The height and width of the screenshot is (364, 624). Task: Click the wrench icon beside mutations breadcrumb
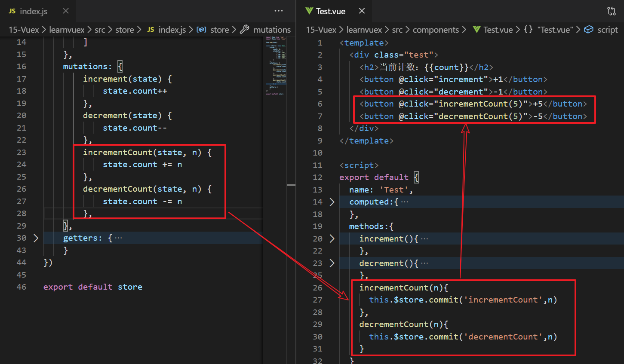245,30
